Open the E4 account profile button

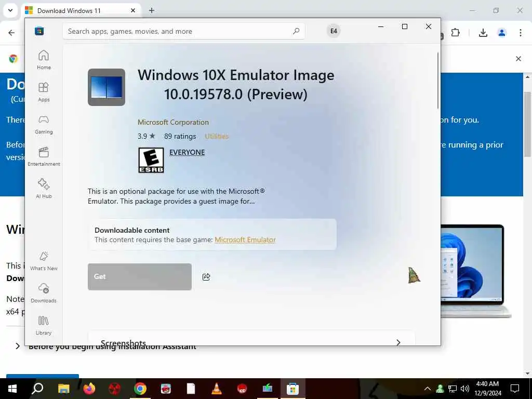(334, 31)
